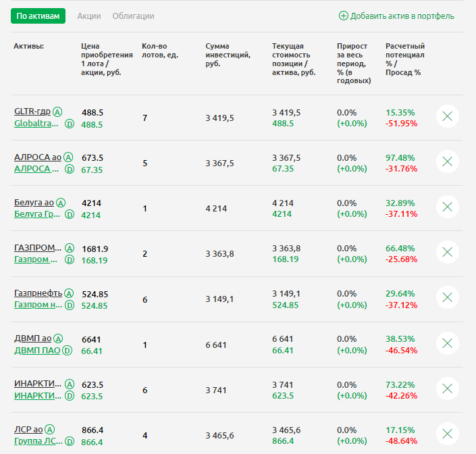Switch to the Акции tab
The height and width of the screenshot is (454, 476).
click(89, 16)
